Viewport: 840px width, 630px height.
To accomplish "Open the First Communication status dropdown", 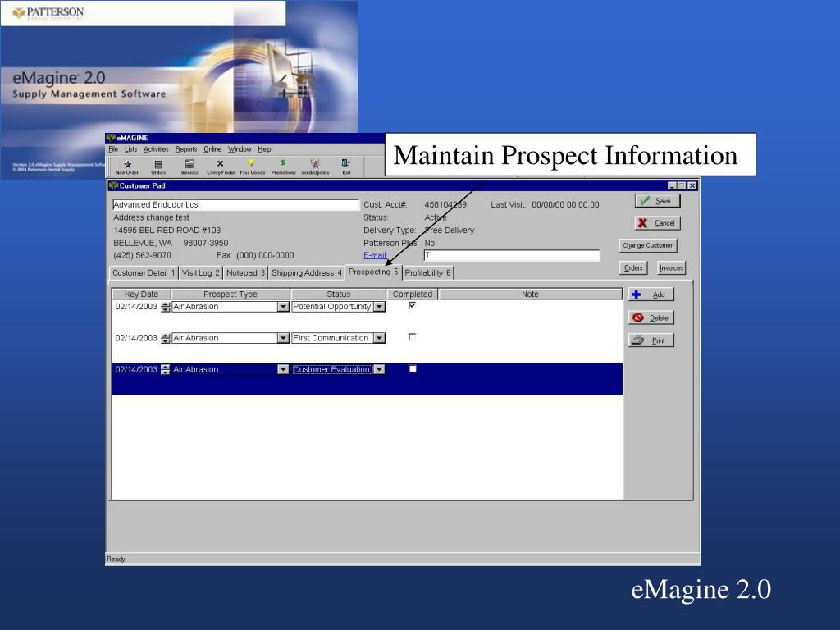I will coord(379,338).
